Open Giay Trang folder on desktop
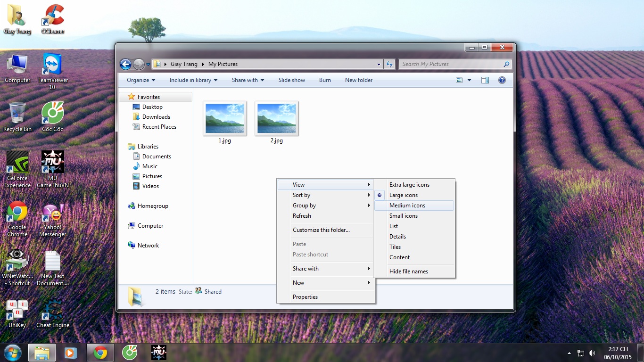Viewport: 644px width, 362px height. click(x=17, y=19)
